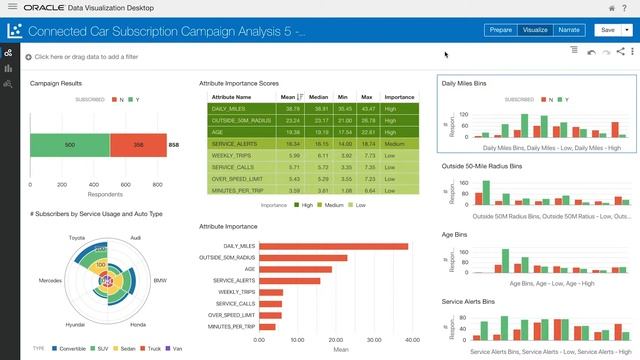Open the Visualizations bar chart sidebar icon
Image resolution: width=640 pixels, height=360 pixels.
tap(8, 68)
